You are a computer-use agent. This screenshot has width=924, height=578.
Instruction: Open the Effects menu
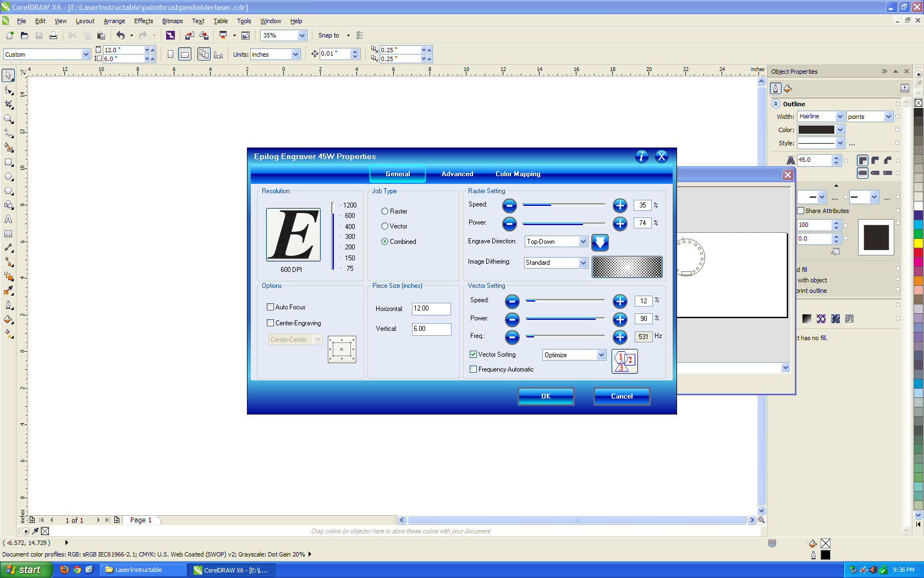(144, 21)
